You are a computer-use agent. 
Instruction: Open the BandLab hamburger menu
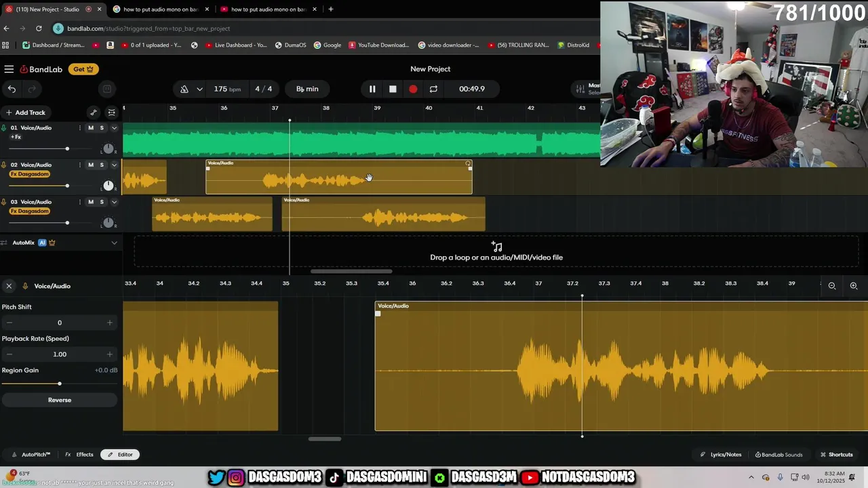pos(9,69)
